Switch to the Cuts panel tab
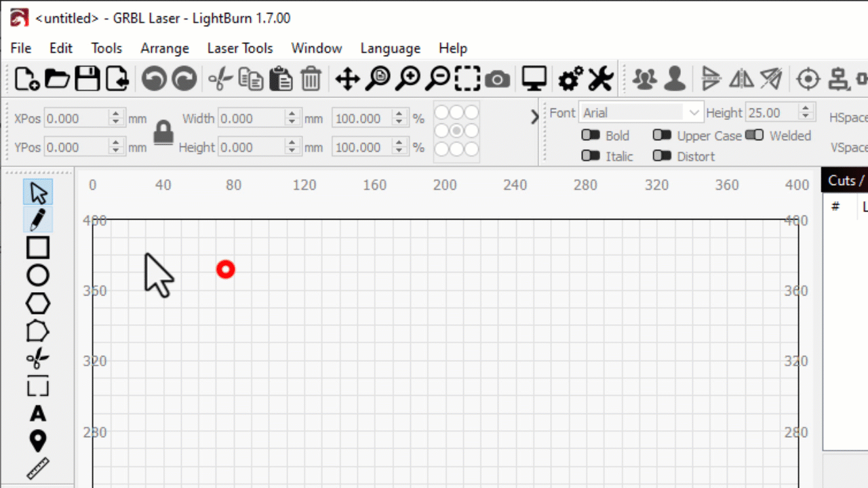This screenshot has height=488, width=868. 844,180
